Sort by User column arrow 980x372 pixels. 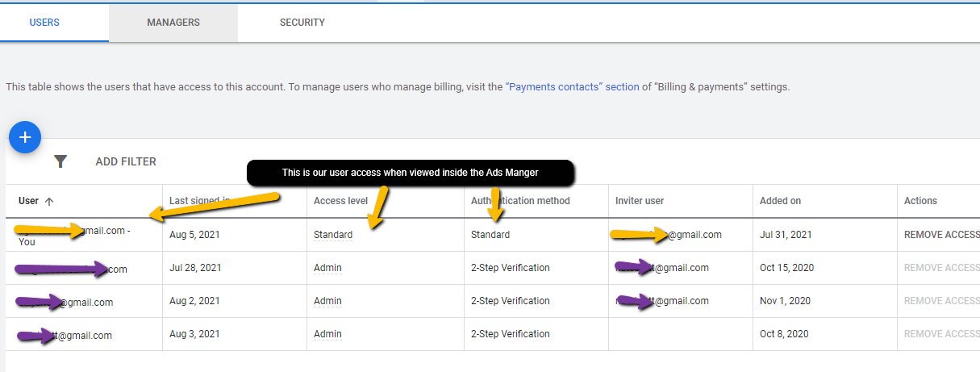pos(49,201)
